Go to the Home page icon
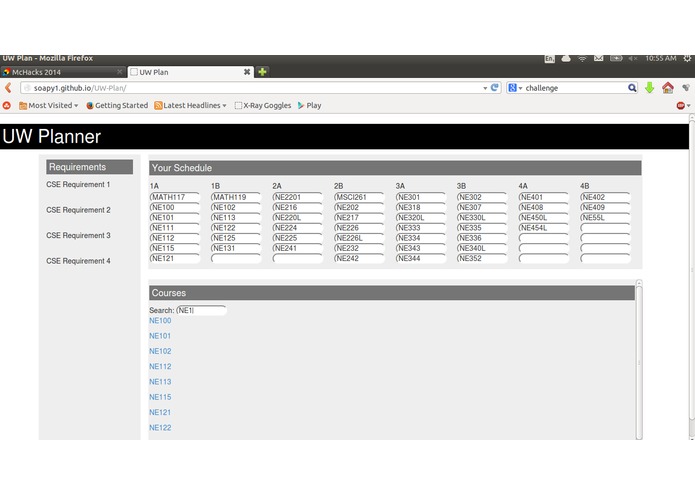 [x=668, y=88]
